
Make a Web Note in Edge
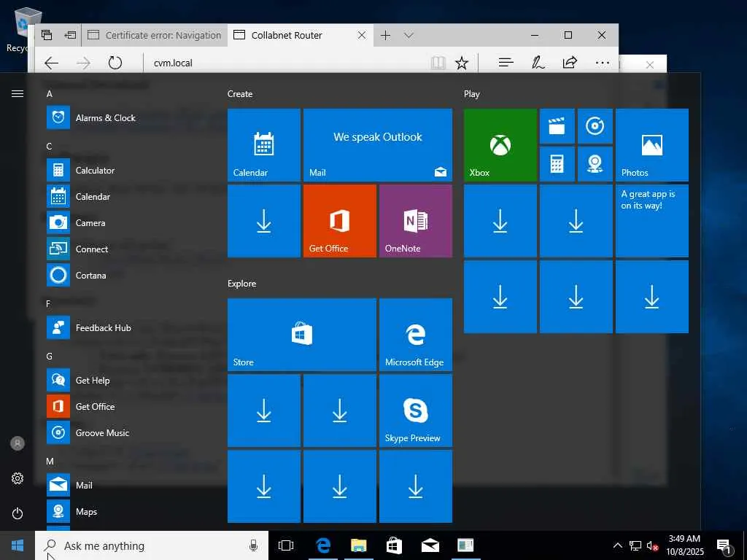pos(538,63)
